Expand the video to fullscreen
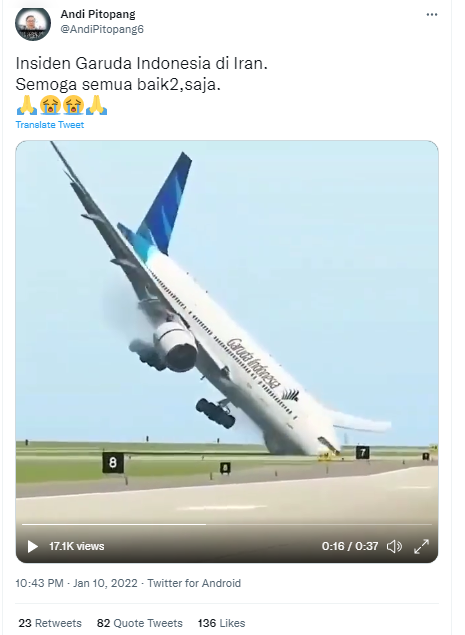The image size is (465, 635). pyautogui.click(x=421, y=546)
